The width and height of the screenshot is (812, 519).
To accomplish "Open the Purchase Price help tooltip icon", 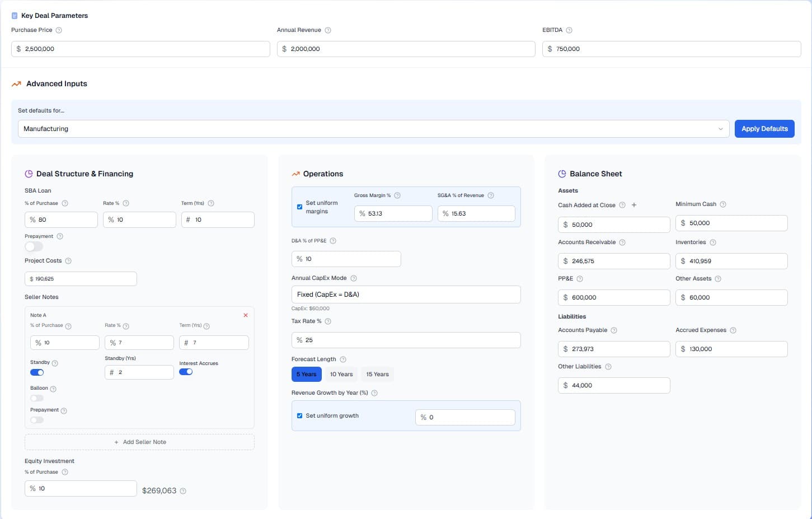I will point(59,30).
